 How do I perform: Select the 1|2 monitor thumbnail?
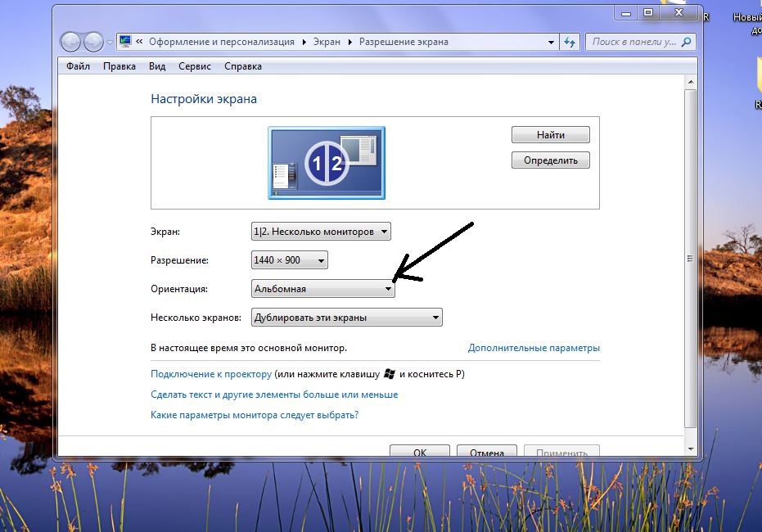pos(327,163)
